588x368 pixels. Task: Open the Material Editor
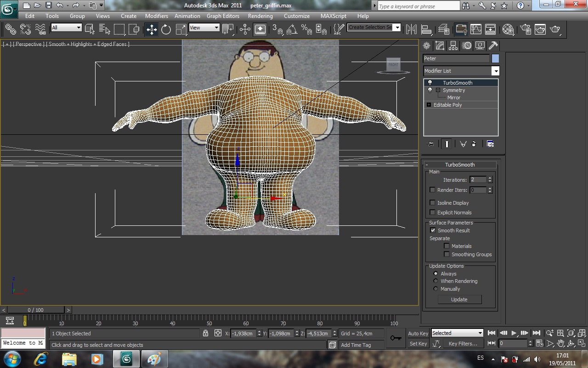point(508,29)
